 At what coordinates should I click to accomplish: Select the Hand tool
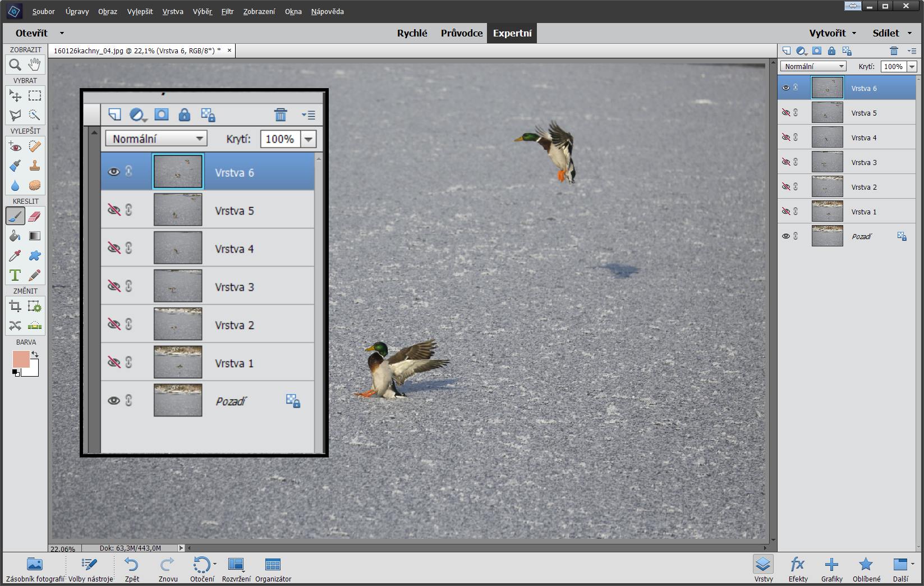click(x=34, y=65)
